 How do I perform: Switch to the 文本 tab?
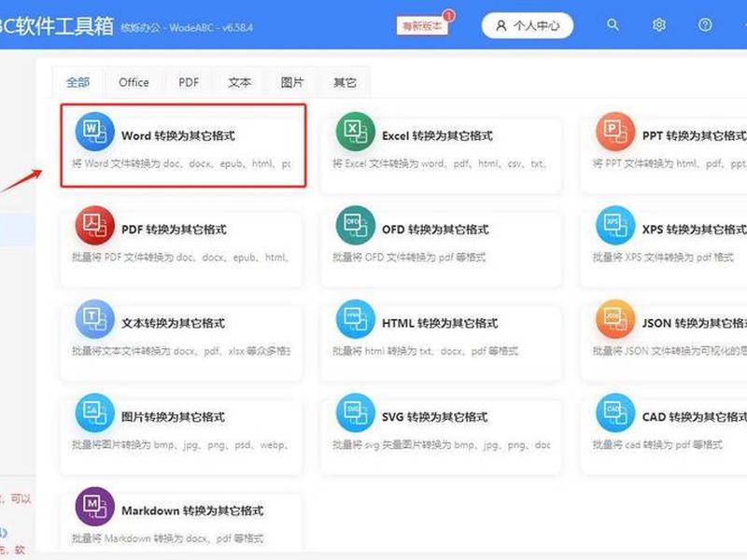click(x=240, y=82)
